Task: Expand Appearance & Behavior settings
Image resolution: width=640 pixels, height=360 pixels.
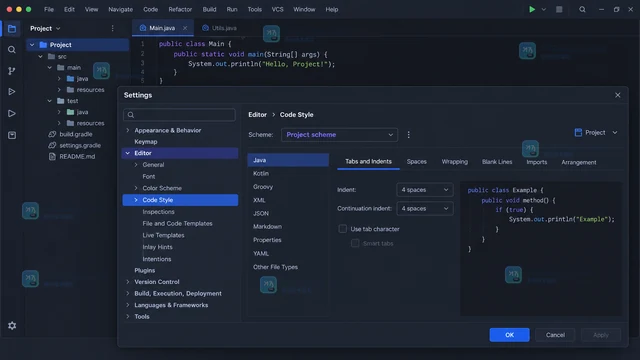Action: click(128, 130)
